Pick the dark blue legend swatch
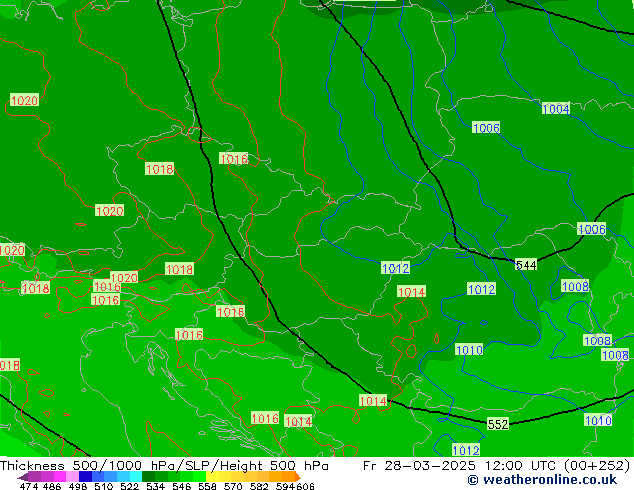The height and width of the screenshot is (490, 634). click(x=85, y=476)
